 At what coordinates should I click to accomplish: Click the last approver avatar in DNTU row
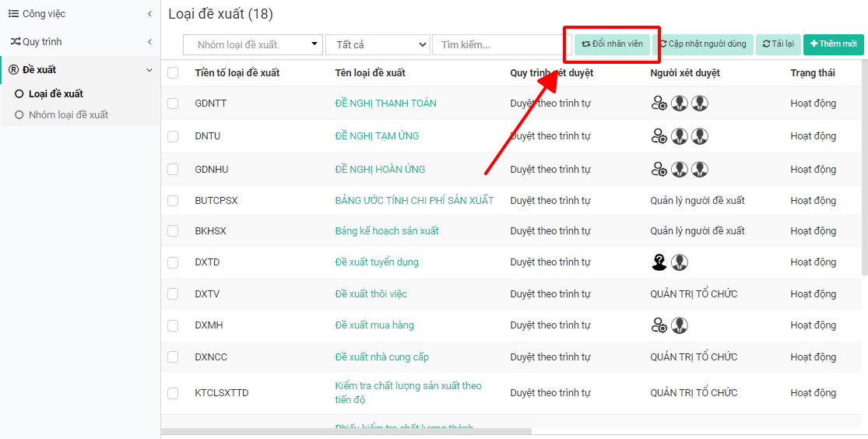pos(700,136)
